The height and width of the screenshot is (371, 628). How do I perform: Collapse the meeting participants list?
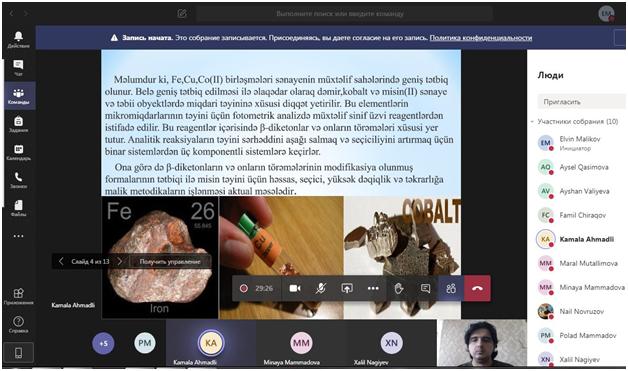coord(532,121)
